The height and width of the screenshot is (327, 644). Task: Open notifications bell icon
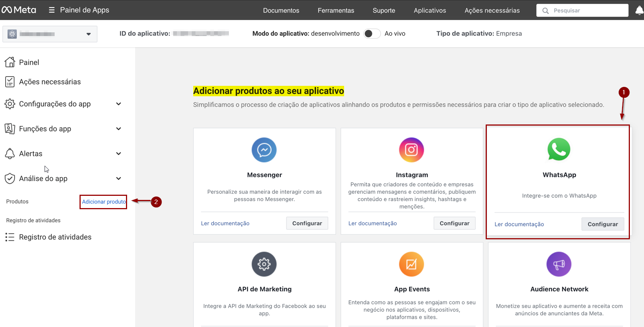639,10
